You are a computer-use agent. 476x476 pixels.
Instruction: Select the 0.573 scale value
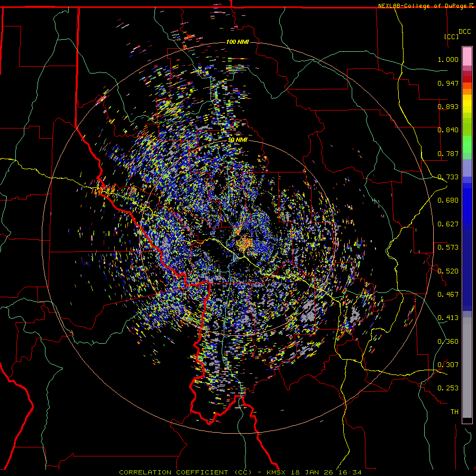pos(448,248)
